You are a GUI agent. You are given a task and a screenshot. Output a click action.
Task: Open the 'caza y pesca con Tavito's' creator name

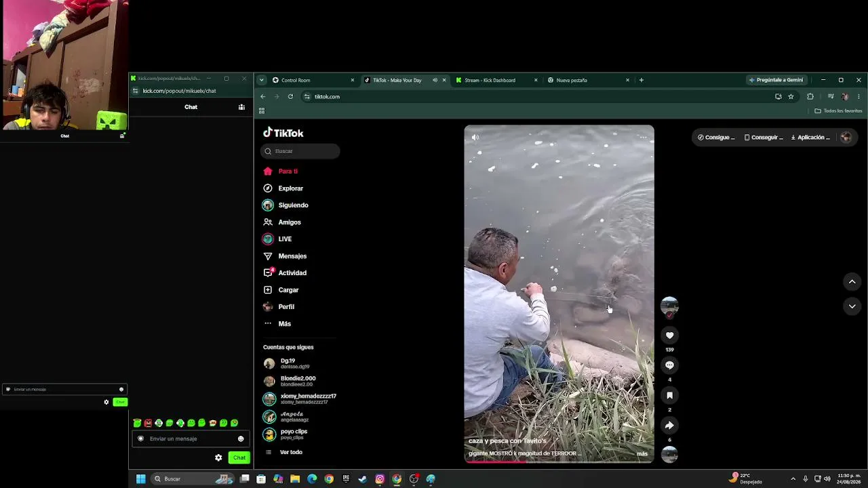[507, 441]
